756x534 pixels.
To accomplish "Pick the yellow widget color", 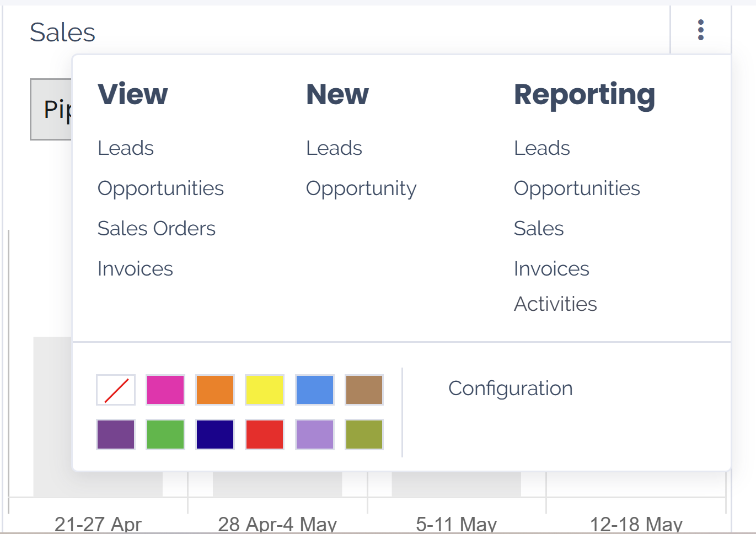I will point(264,390).
